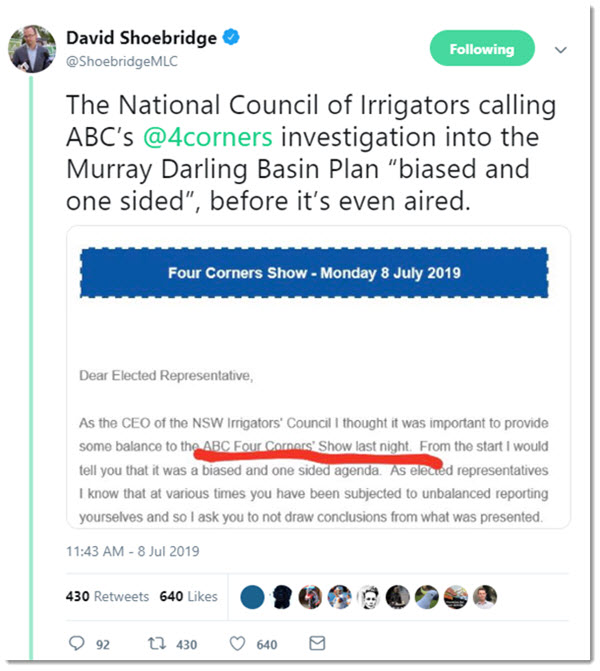Expand tweet options with the chevron arrow
600x671 pixels.
click(x=562, y=49)
